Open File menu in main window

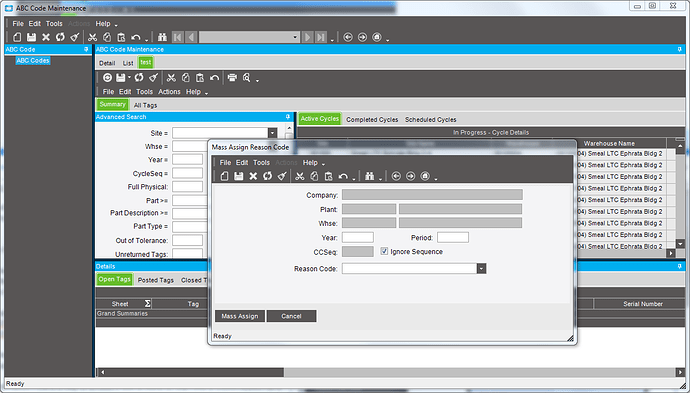point(18,24)
